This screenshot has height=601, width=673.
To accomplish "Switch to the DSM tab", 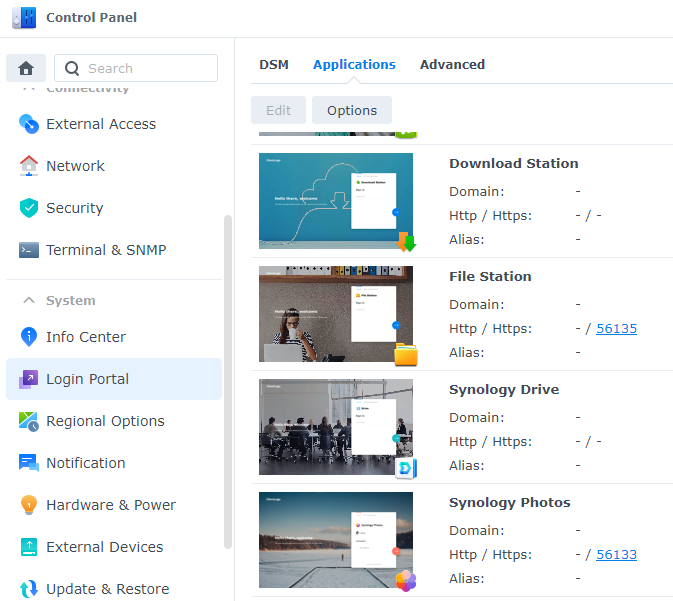I will coord(274,64).
